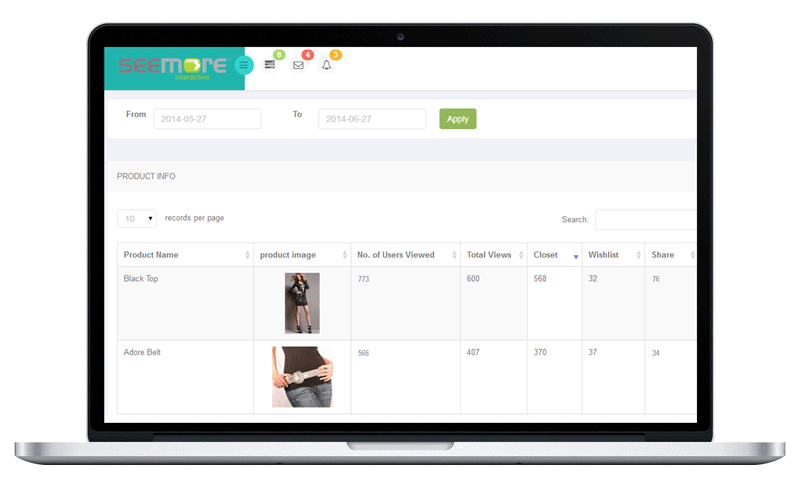Open the records per page dropdown
Image resolution: width=800 pixels, height=504 pixels.
(x=137, y=218)
